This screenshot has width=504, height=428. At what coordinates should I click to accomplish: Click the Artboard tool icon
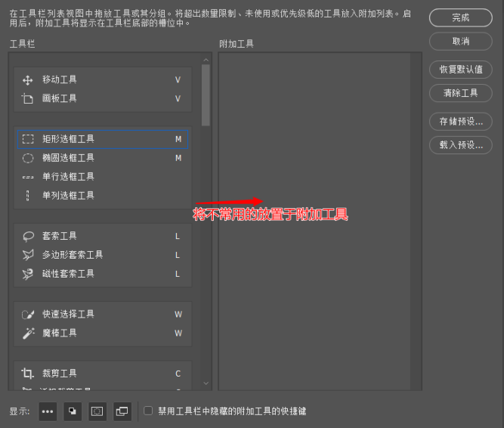click(x=27, y=98)
